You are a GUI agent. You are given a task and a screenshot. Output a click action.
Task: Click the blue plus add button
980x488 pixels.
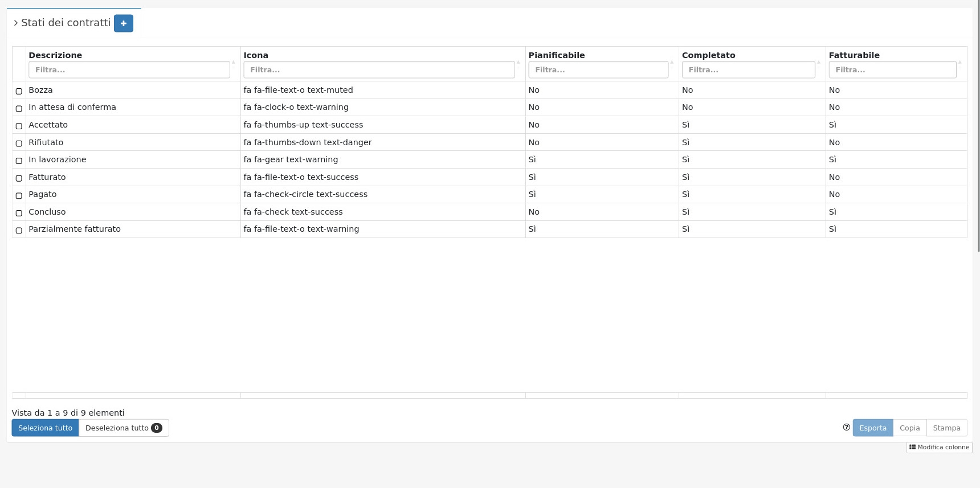tap(123, 23)
